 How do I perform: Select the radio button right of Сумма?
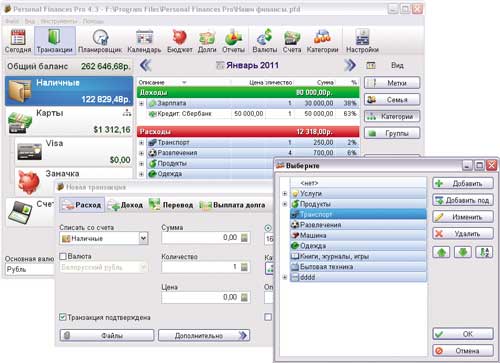[268, 228]
